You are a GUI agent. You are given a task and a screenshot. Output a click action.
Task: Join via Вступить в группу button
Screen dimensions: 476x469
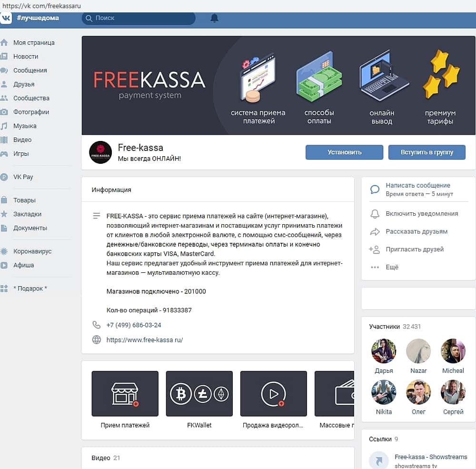427,152
